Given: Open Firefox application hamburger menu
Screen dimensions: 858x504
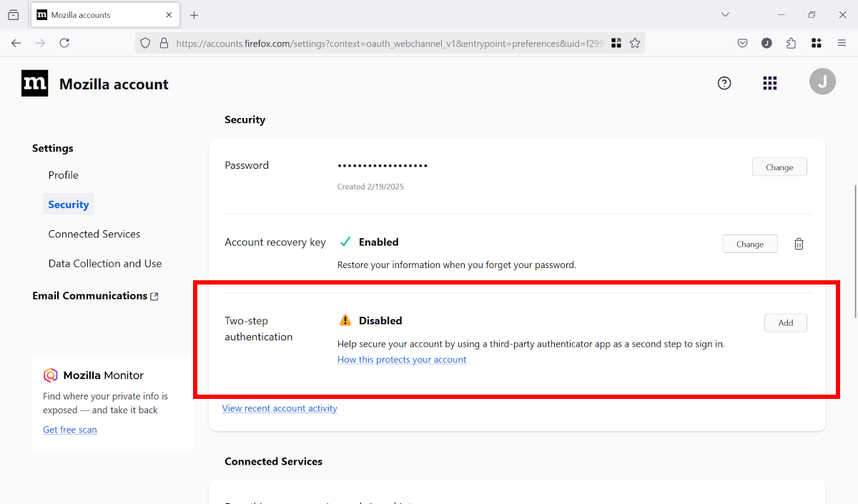Looking at the screenshot, I should (842, 44).
